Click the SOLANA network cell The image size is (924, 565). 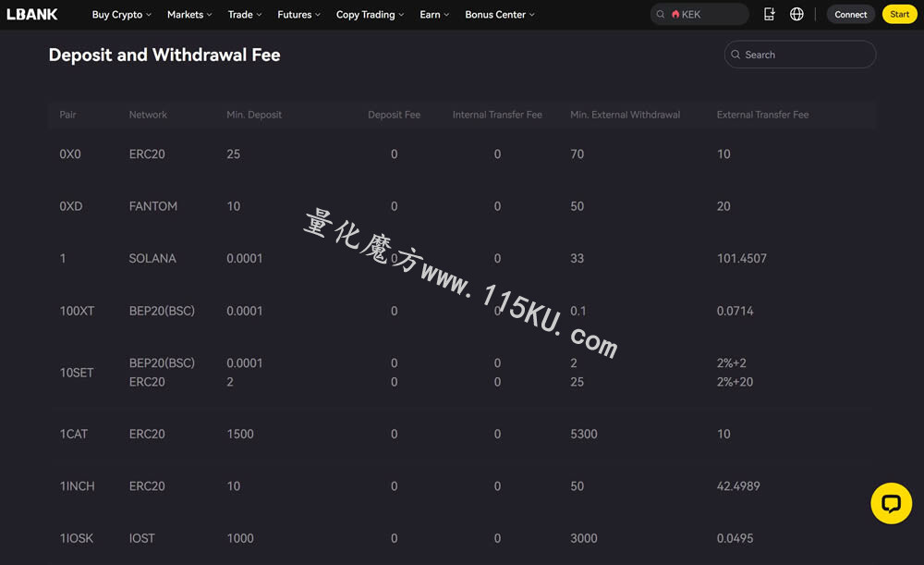(152, 258)
